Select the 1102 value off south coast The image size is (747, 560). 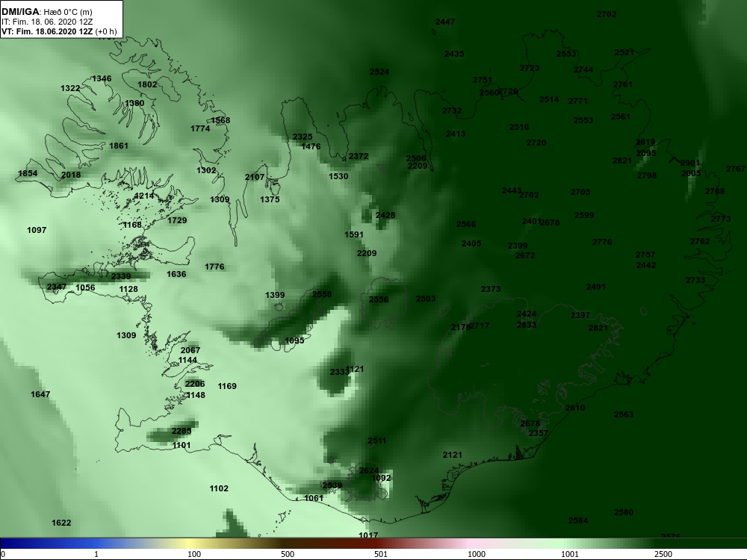click(x=219, y=488)
